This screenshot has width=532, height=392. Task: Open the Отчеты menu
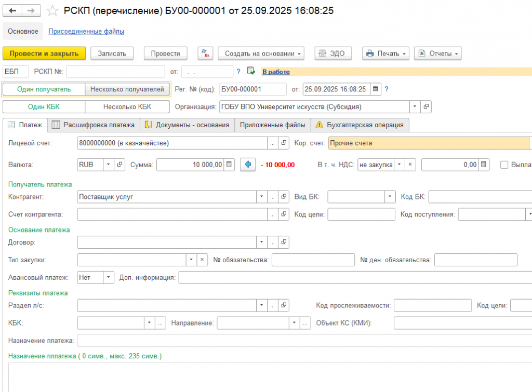tap(437, 53)
